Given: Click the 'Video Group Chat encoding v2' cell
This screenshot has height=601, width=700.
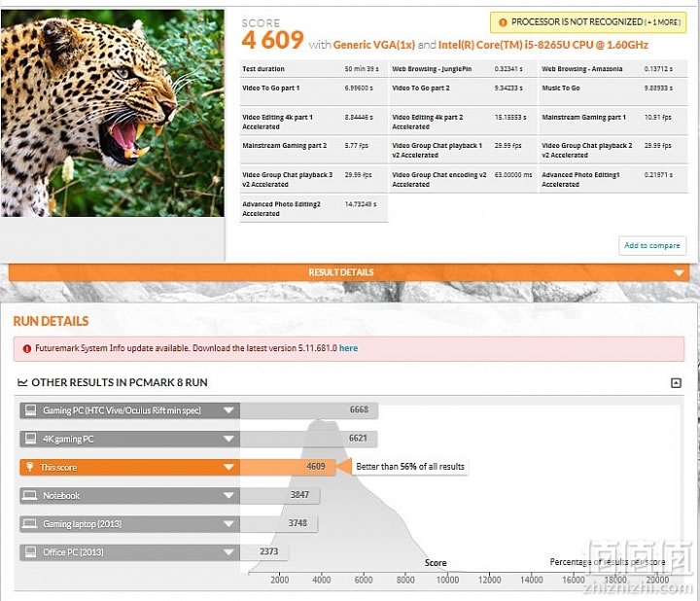Looking at the screenshot, I should coord(464,180).
